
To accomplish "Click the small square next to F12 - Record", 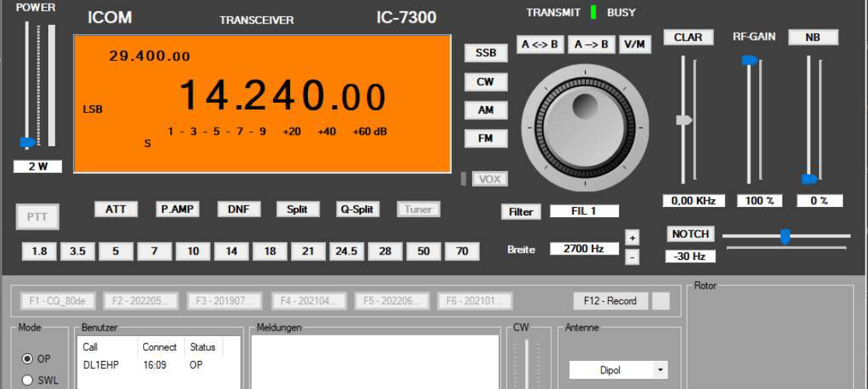I will click(x=660, y=301).
